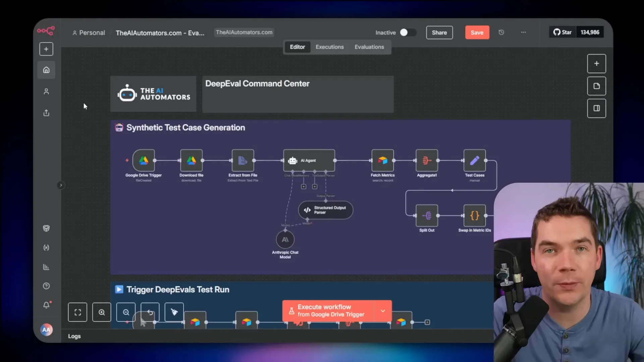
Task: Select the Swap in Metric IDs code node
Action: coord(475,216)
